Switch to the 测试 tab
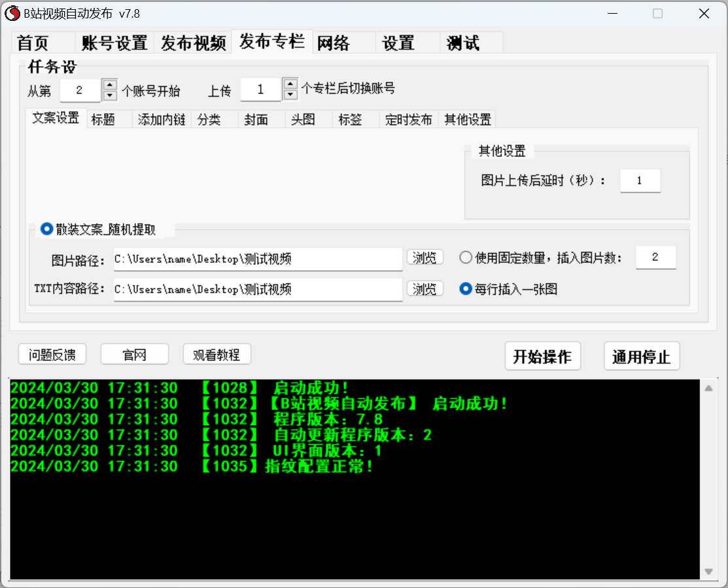728x588 pixels. click(x=472, y=43)
